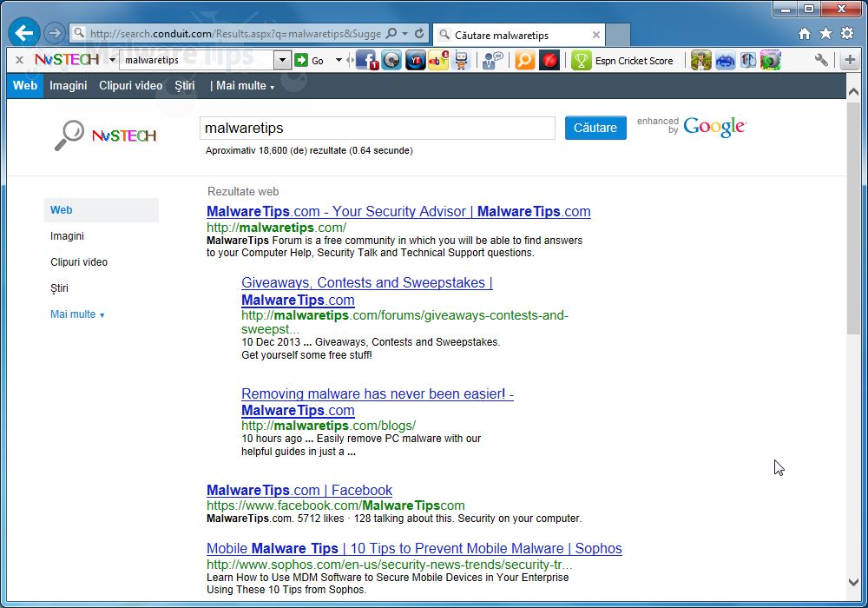Open the eBay toolbar icon
The width and height of the screenshot is (868, 608).
pyautogui.click(x=437, y=60)
